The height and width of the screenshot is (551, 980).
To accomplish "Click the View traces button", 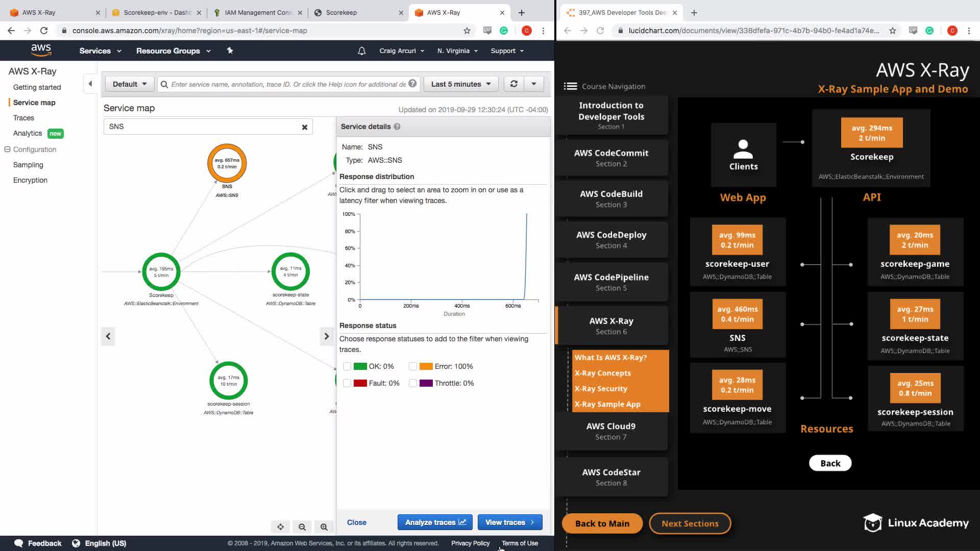I will 509,522.
